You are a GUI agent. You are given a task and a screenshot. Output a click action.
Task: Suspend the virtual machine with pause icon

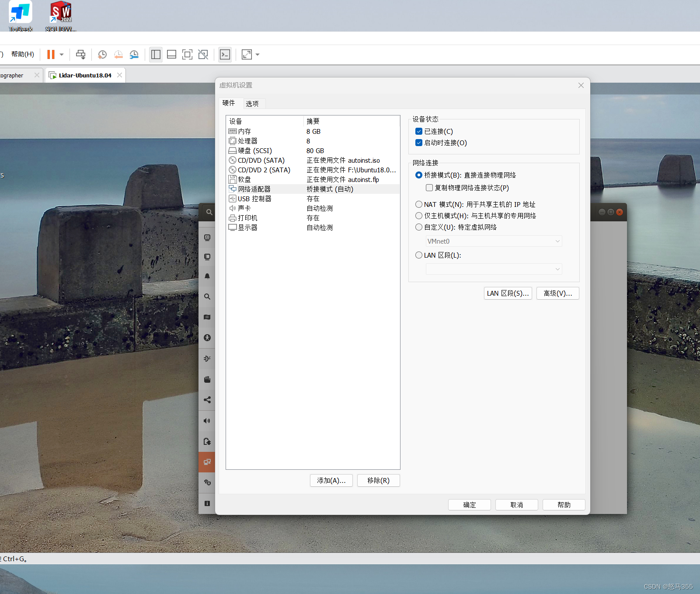click(x=51, y=54)
